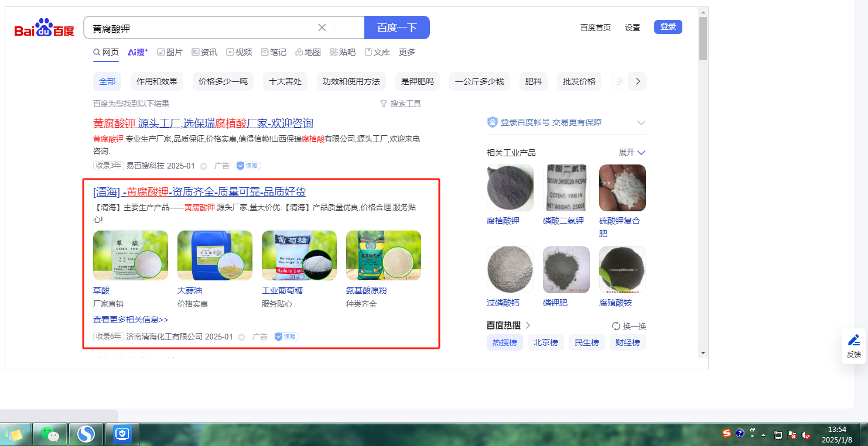Expand the 登录百度帐号 panel chevron
The height and width of the screenshot is (446, 868).
click(x=641, y=123)
